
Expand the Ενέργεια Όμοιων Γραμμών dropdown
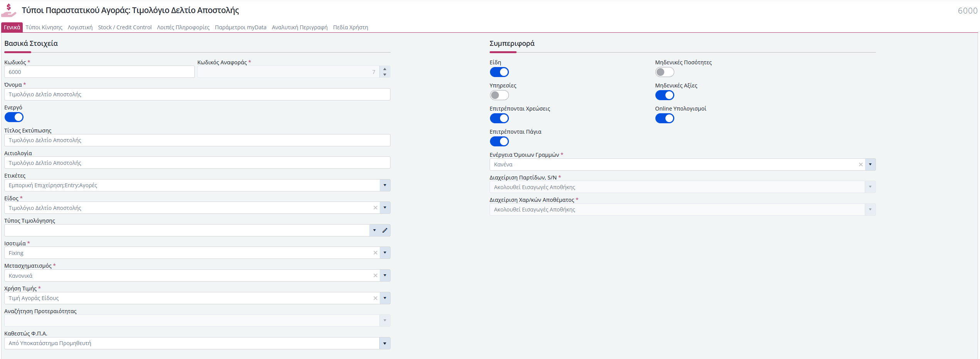(x=870, y=164)
